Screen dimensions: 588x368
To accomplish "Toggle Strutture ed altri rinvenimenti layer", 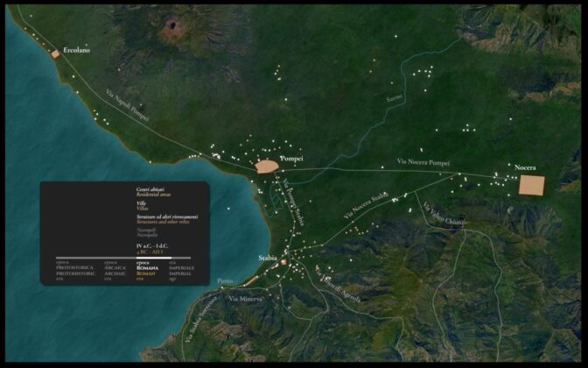I will click(167, 218).
